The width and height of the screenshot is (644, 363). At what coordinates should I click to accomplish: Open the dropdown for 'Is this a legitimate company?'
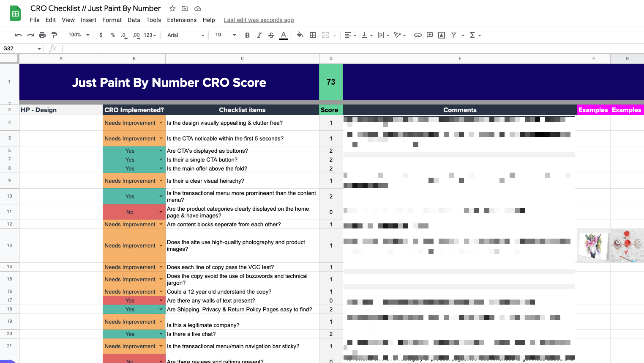(160, 322)
